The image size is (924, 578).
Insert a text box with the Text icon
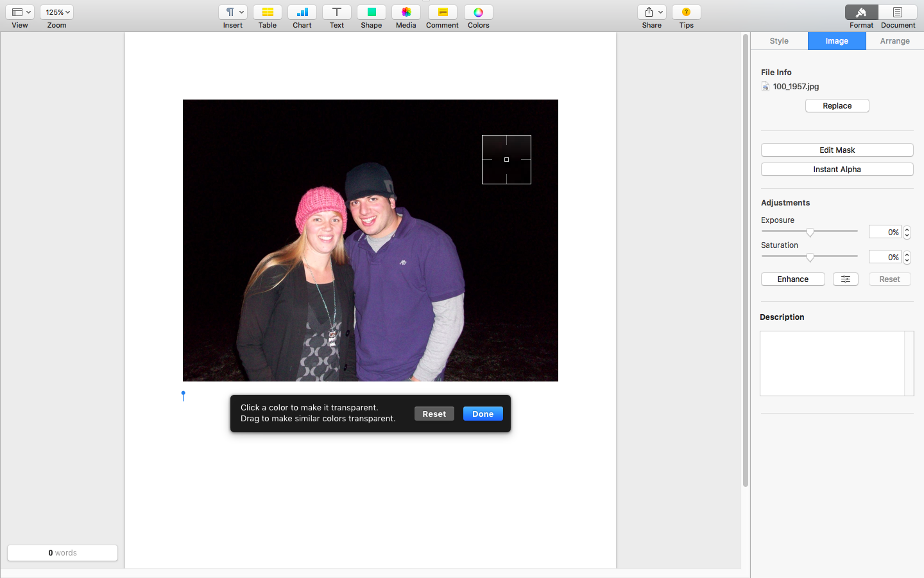pos(336,12)
